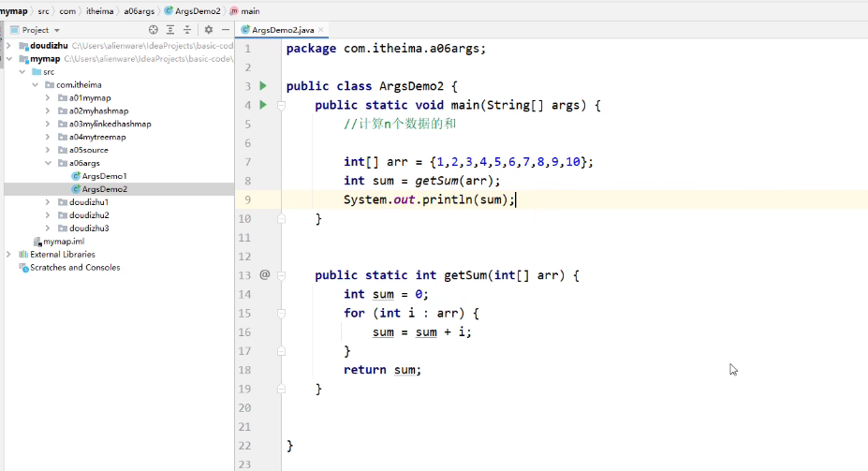The image size is (868, 471).
Task: Click mymap in breadcrumb bar
Action: click(14, 11)
